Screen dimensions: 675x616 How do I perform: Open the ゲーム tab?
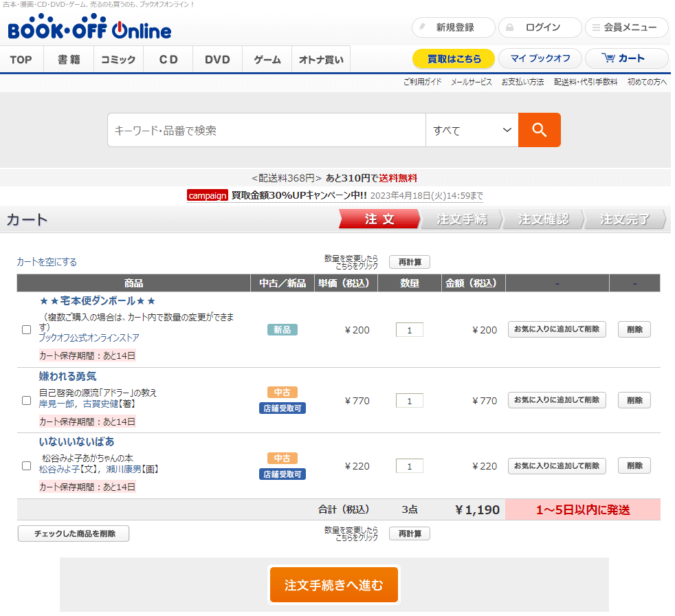pos(267,59)
